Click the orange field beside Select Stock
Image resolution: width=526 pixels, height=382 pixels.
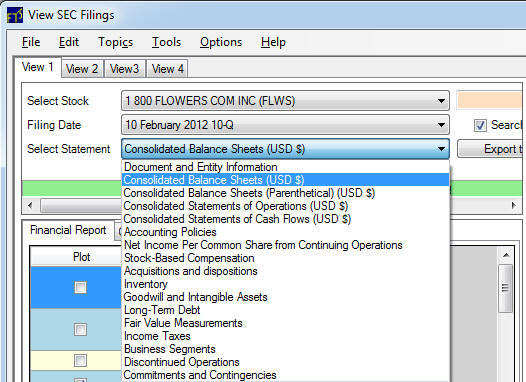[x=490, y=100]
